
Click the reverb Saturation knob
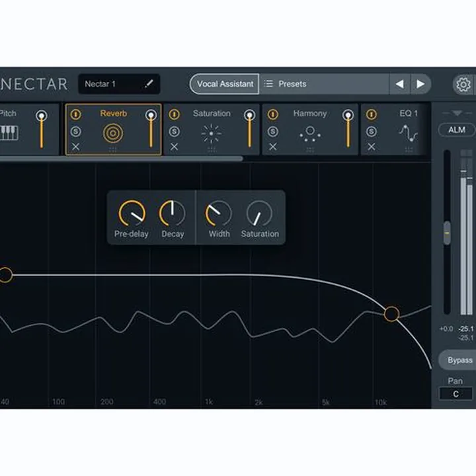click(259, 213)
